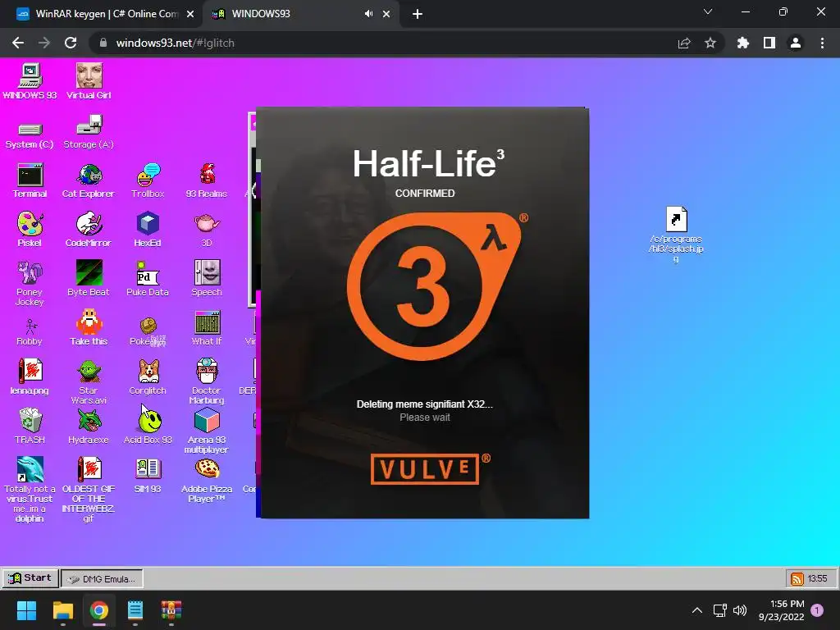Open the Byte Beat icon
The image size is (840, 630).
click(89, 279)
